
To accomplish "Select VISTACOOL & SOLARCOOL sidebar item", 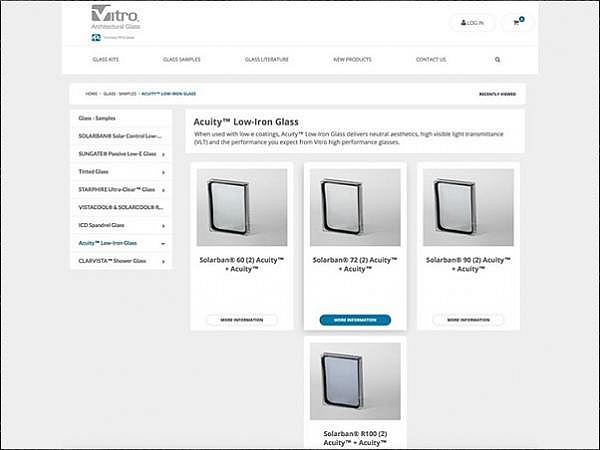I will click(121, 207).
